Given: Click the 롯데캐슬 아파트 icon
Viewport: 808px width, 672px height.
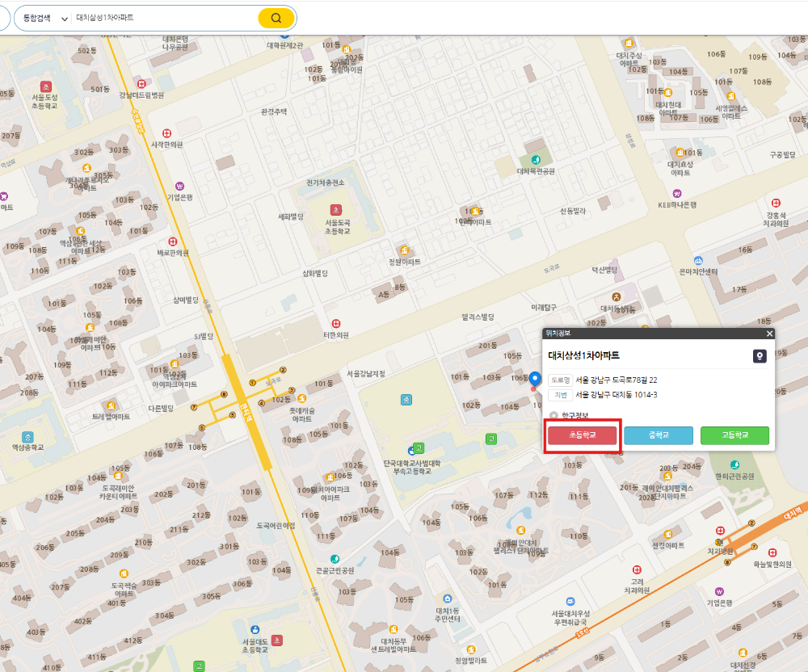Looking at the screenshot, I should [x=301, y=398].
